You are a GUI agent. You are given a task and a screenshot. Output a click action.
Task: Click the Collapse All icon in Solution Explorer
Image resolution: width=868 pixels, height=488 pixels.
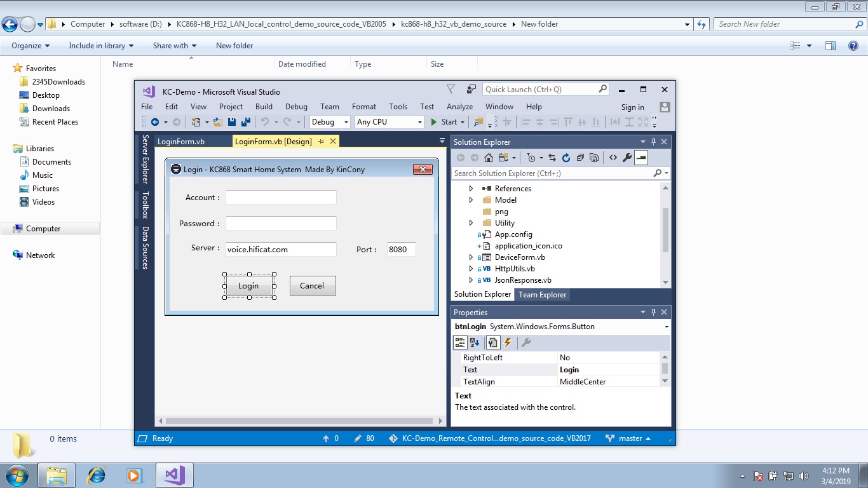click(580, 158)
